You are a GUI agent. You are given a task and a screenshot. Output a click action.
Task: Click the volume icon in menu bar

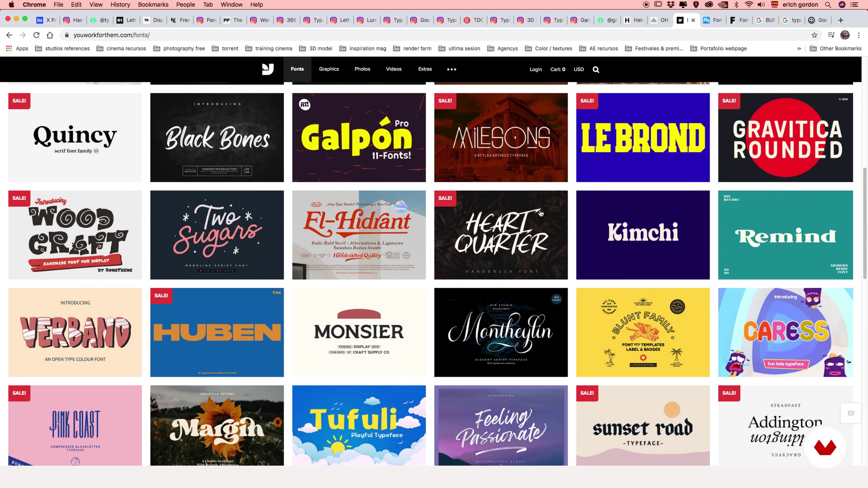pos(761,4)
